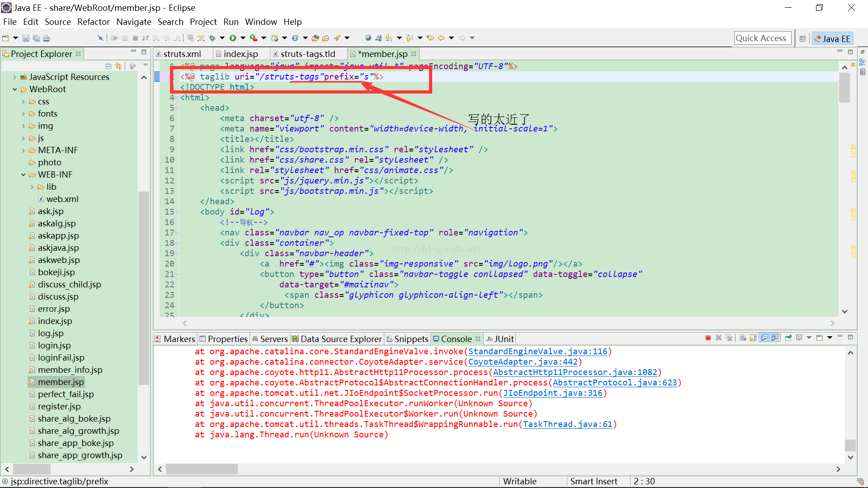This screenshot has height=488, width=868.
Task: Open the JUnit tab
Action: point(500,339)
